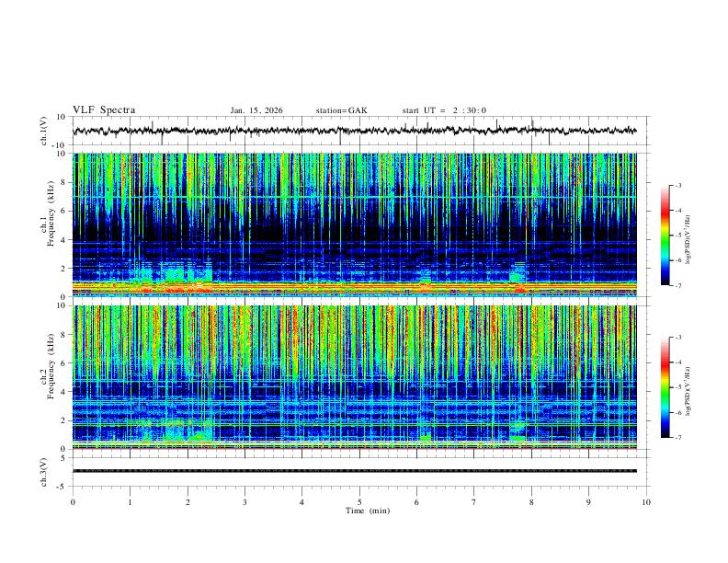Click the "station=GAK" header label

click(341, 110)
